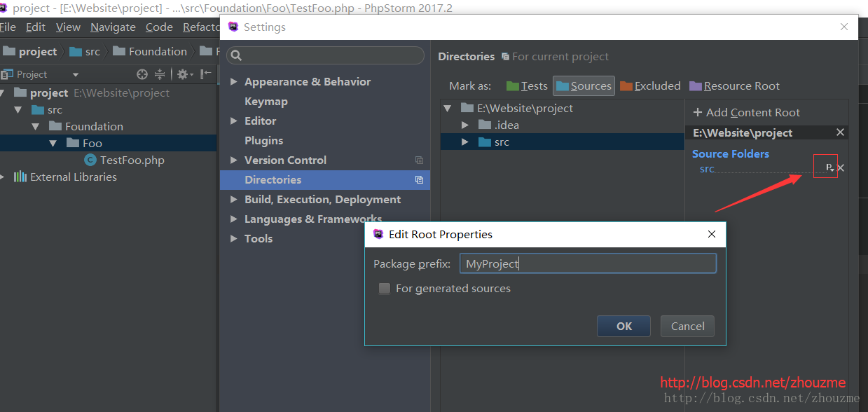Mark selected folder as Tests
Image resolution: width=868 pixels, height=412 pixels.
(527, 85)
